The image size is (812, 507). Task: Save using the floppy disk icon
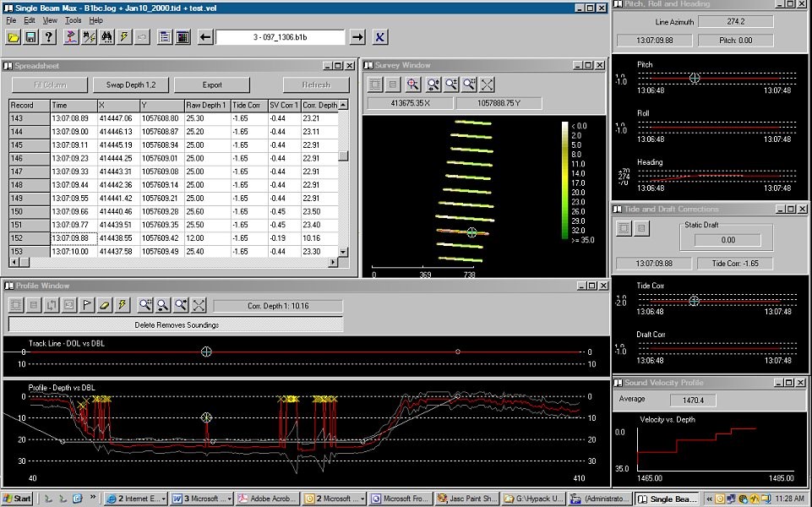coord(30,37)
